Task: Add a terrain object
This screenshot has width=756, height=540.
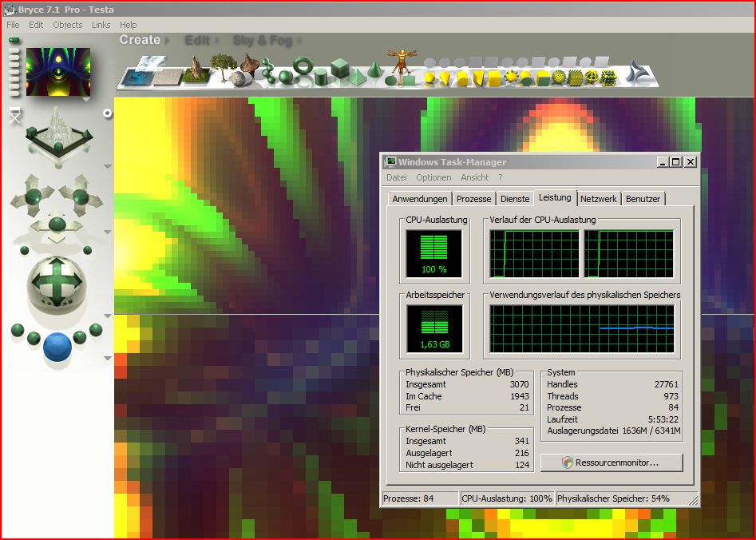Action: [196, 69]
